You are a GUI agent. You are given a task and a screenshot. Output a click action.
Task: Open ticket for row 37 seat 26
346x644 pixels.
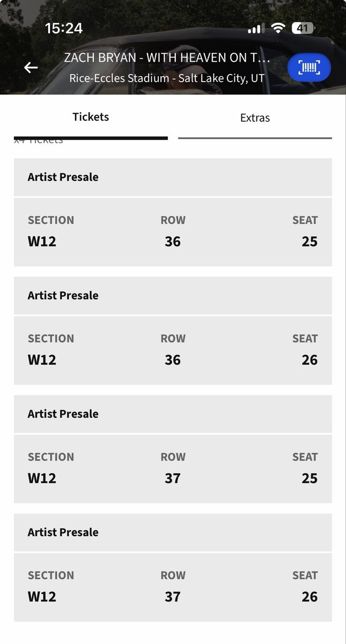173,587
